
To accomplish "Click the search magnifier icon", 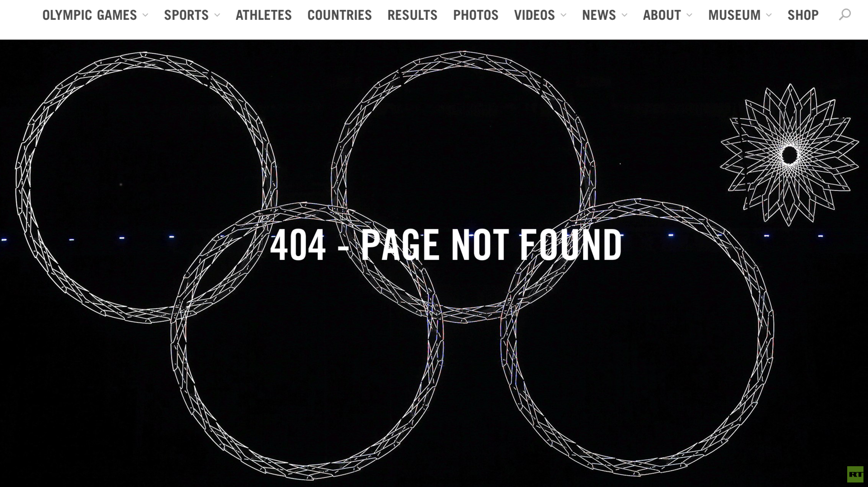I will click(844, 15).
